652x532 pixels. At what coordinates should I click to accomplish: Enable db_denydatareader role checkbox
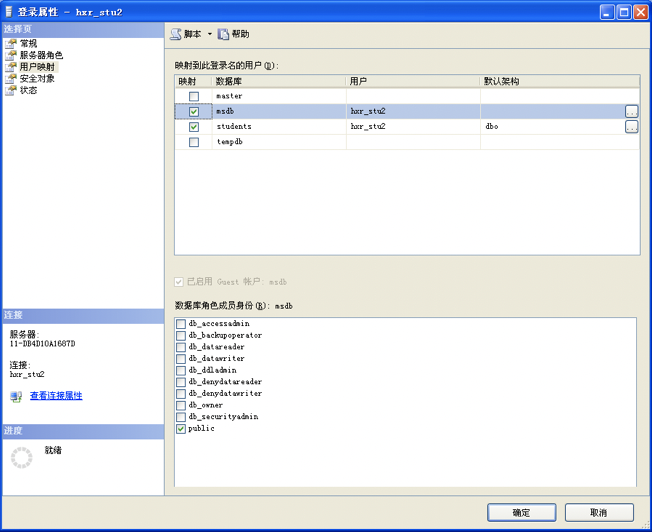181,382
